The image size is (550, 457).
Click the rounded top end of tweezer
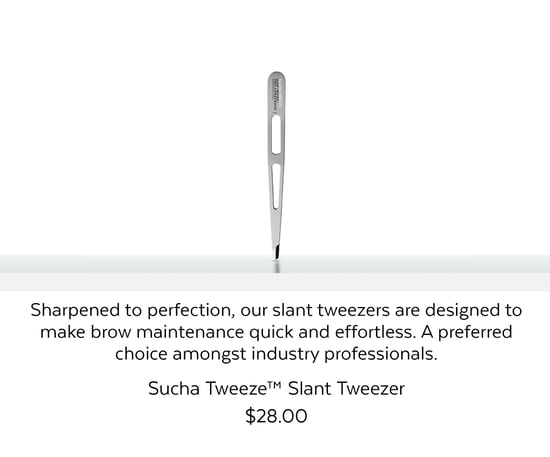coord(276,75)
